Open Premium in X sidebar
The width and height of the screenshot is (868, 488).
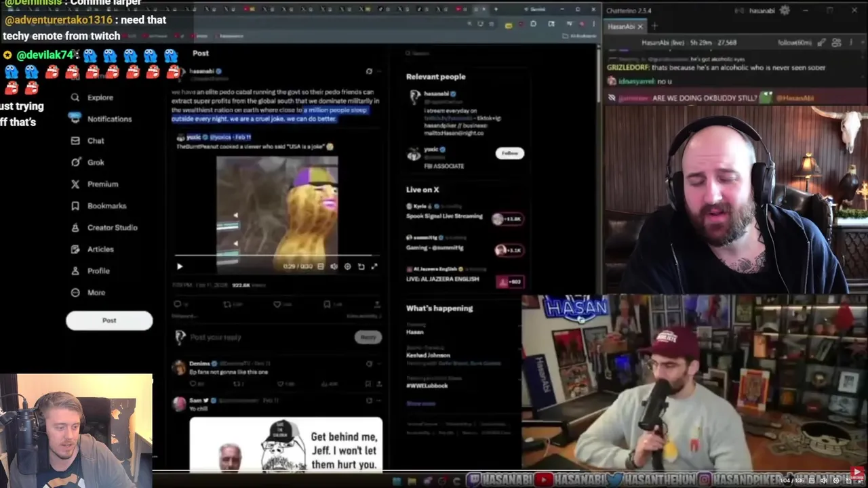click(x=94, y=184)
